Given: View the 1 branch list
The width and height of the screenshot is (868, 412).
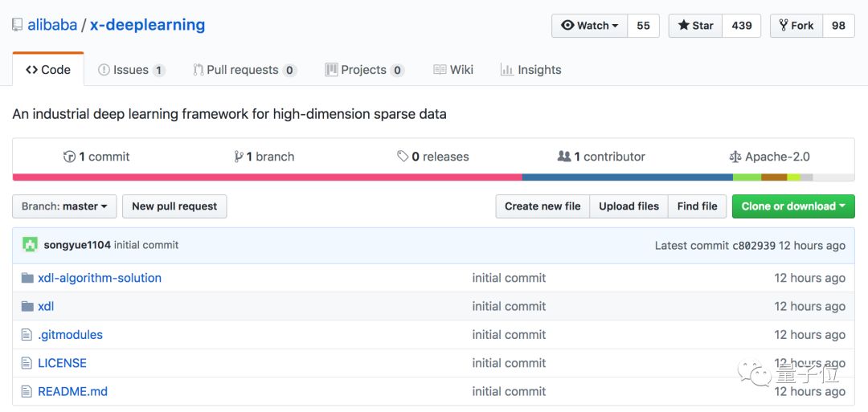Looking at the screenshot, I should tap(264, 157).
